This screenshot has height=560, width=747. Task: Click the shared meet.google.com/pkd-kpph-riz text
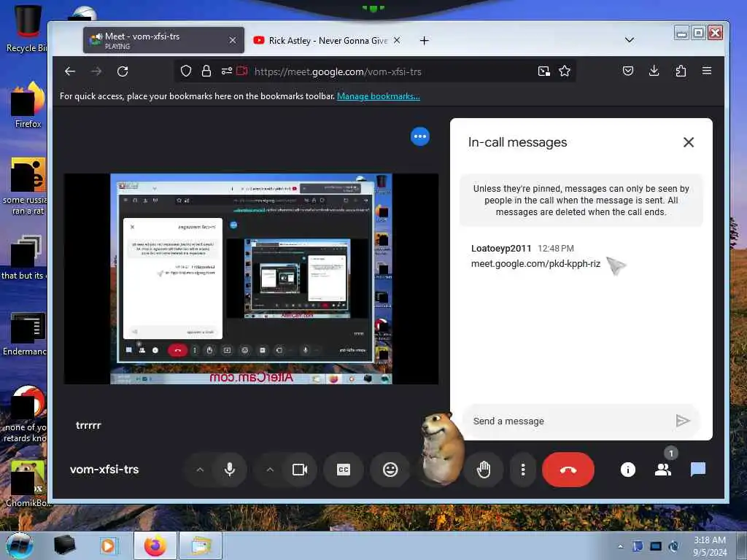tap(535, 263)
